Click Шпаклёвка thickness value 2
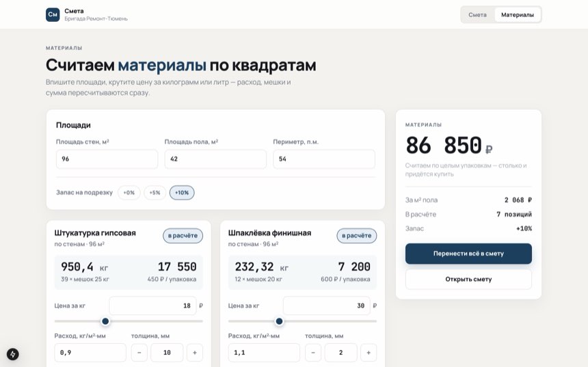Screen dimensions: 588x367 [x=341, y=353]
